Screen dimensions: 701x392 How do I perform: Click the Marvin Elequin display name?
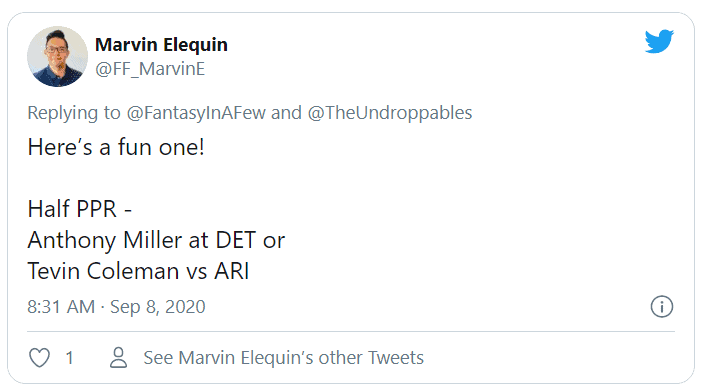tap(161, 45)
